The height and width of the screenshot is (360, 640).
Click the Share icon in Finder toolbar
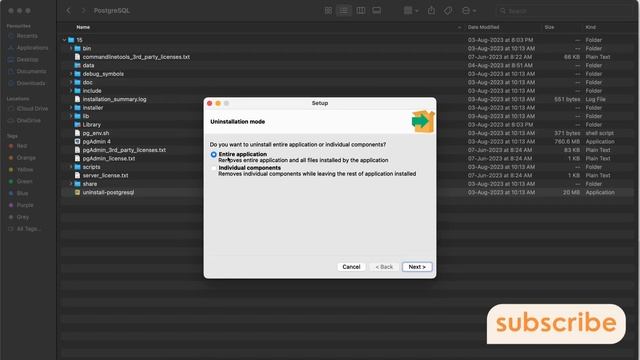pyautogui.click(x=431, y=11)
